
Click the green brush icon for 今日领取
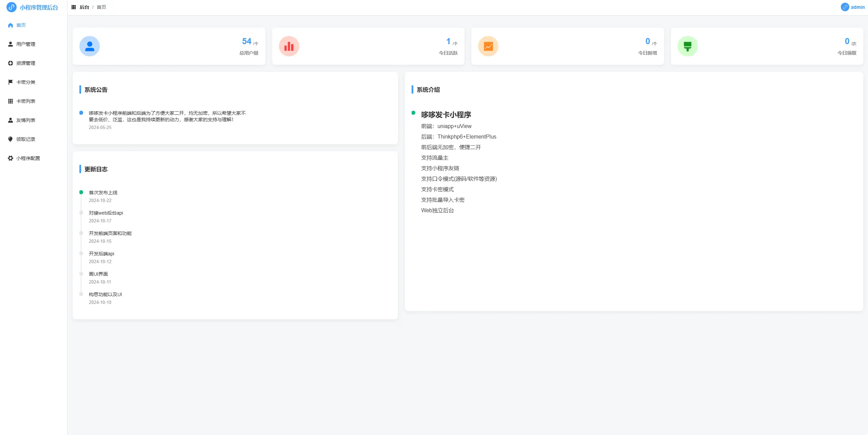(x=687, y=46)
